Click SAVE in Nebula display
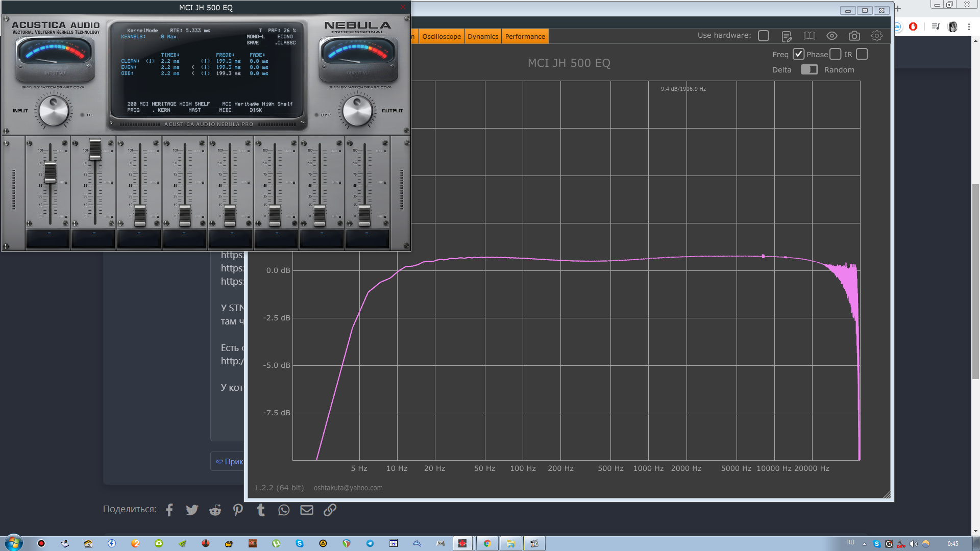 (253, 43)
